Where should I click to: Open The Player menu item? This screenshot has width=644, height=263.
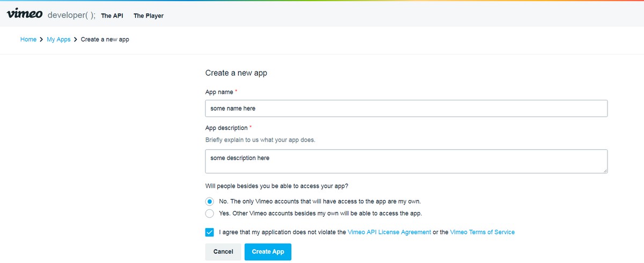pyautogui.click(x=149, y=16)
